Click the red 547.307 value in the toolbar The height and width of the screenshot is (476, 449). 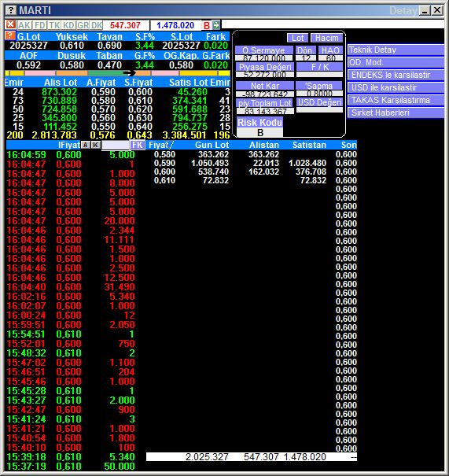pos(125,25)
